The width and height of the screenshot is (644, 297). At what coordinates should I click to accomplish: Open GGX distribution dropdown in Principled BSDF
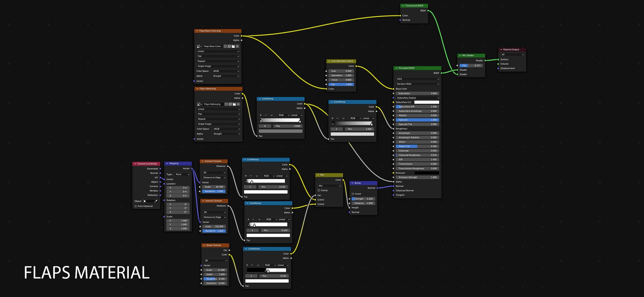(417, 79)
